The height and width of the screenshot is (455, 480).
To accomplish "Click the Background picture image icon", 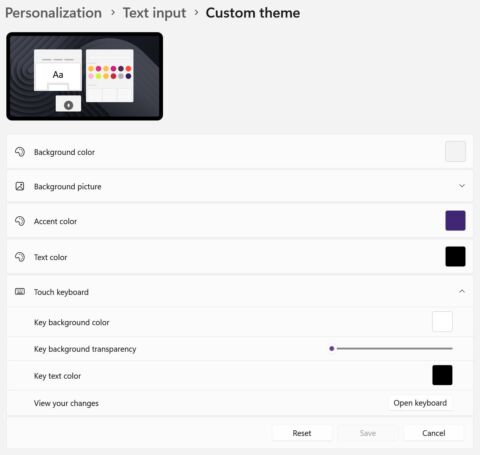I will coord(20,186).
